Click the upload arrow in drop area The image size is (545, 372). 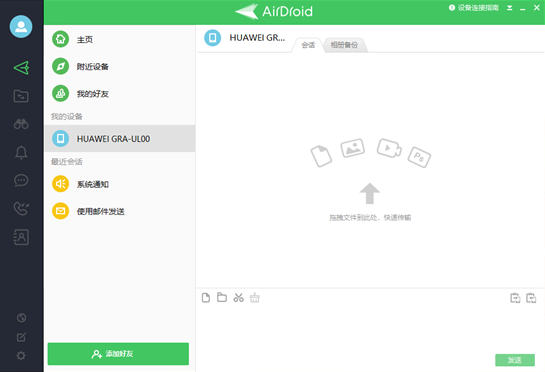pyautogui.click(x=369, y=193)
